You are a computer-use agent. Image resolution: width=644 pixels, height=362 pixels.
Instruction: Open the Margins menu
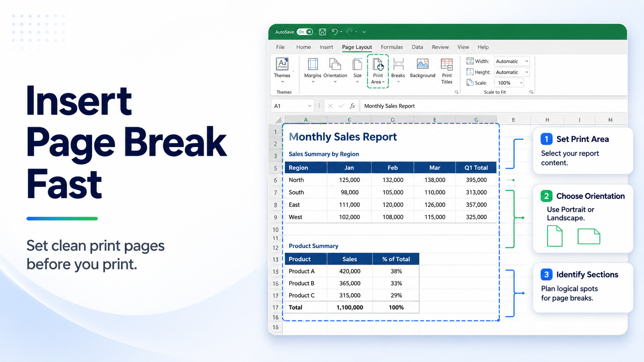point(313,70)
